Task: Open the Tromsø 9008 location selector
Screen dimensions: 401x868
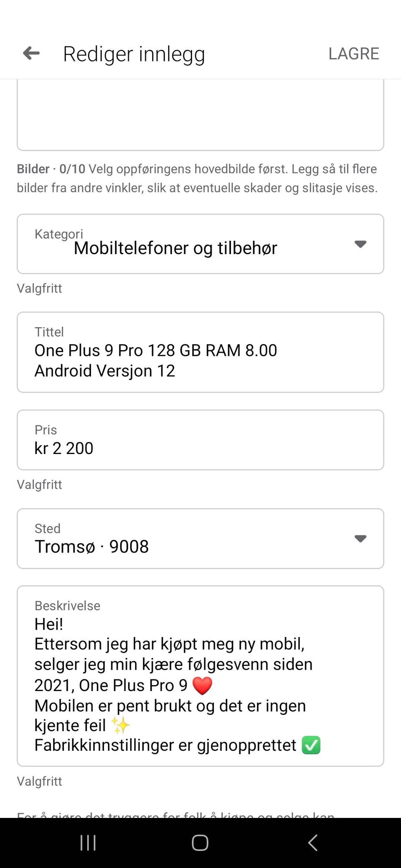Action: [200, 538]
